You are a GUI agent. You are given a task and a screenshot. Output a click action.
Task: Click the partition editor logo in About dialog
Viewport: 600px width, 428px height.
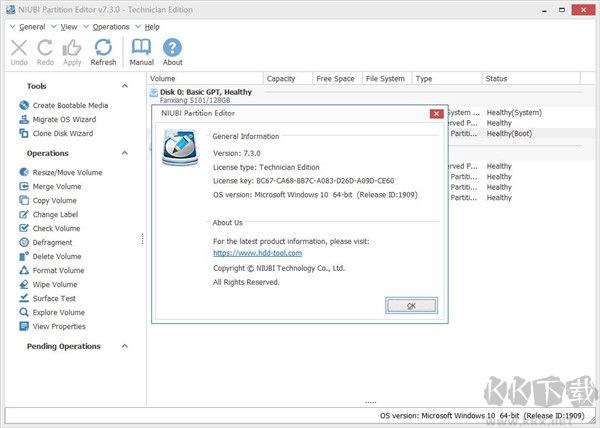coord(180,147)
